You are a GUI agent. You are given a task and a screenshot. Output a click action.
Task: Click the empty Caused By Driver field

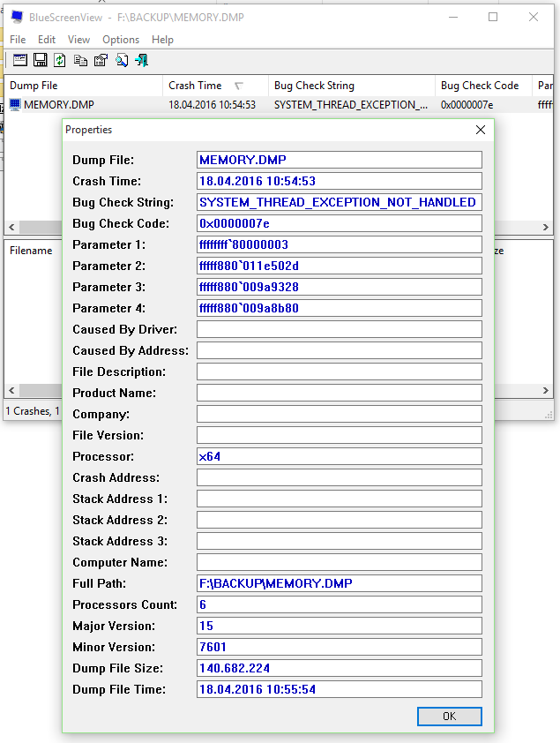(x=340, y=329)
